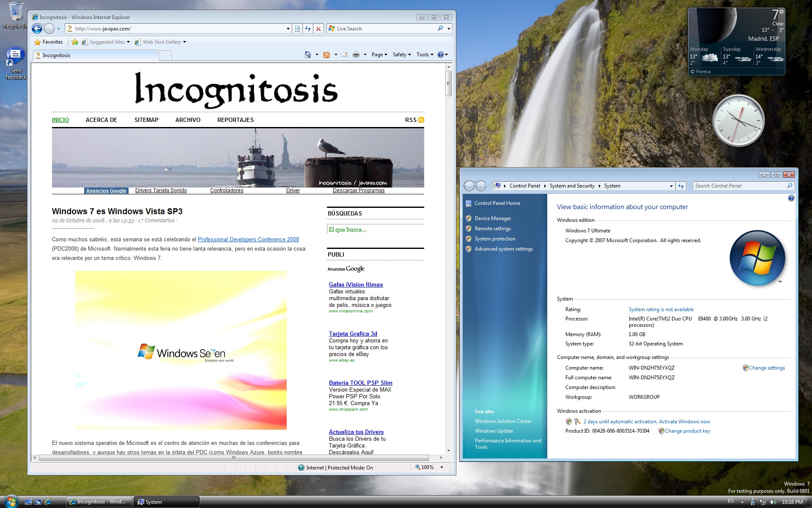Open the Recycle Bin desktop icon

[x=16, y=15]
